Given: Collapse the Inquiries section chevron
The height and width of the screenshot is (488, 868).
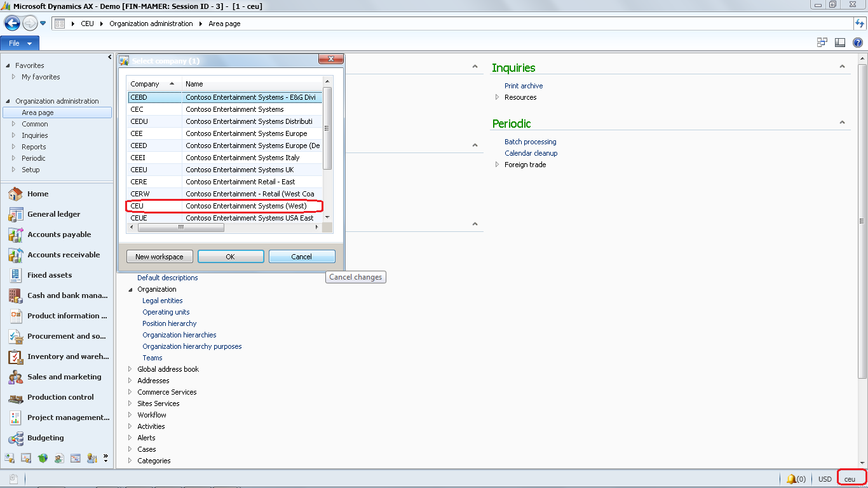Looking at the screenshot, I should click(842, 67).
